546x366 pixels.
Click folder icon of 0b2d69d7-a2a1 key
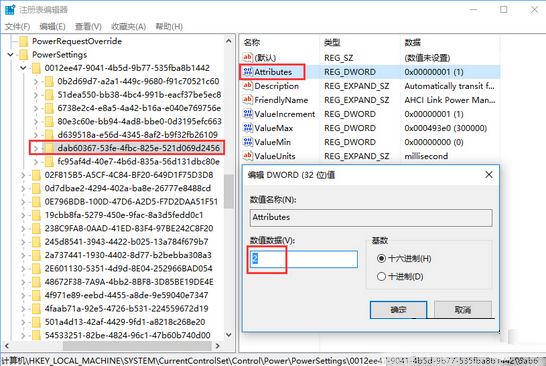click(x=49, y=81)
